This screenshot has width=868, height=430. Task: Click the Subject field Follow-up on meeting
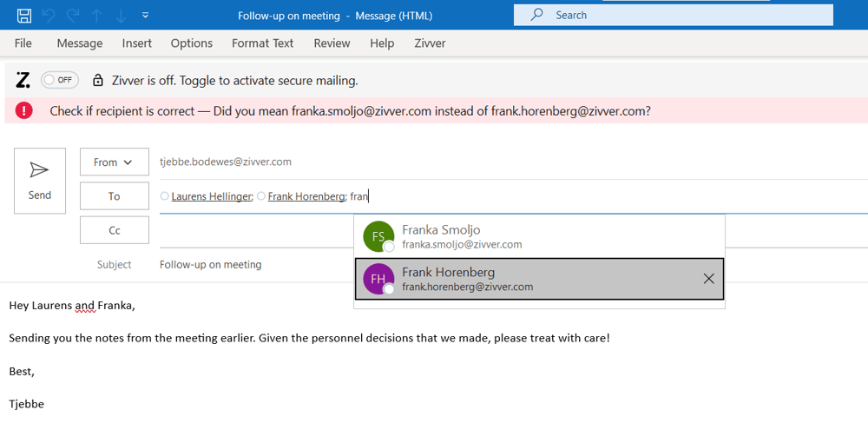pos(210,264)
